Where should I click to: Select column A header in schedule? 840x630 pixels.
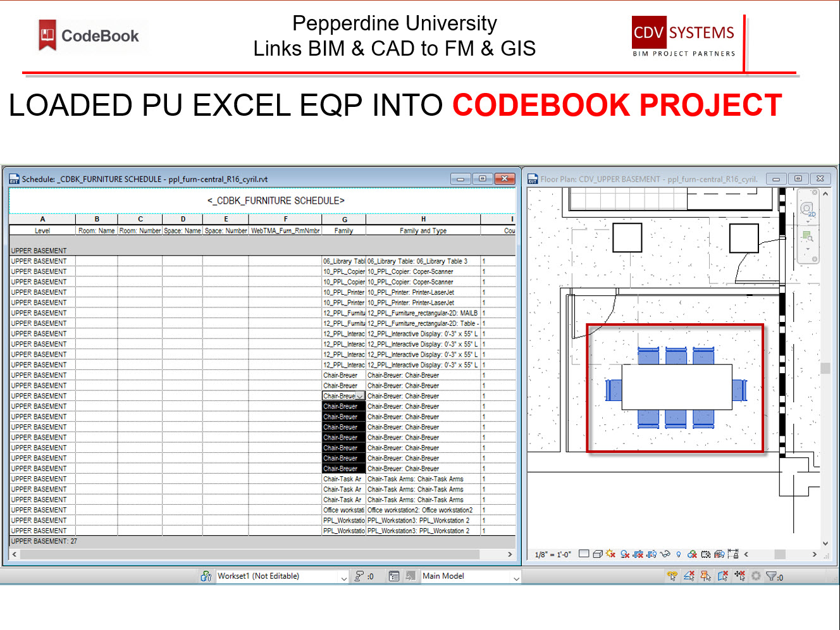(x=42, y=219)
